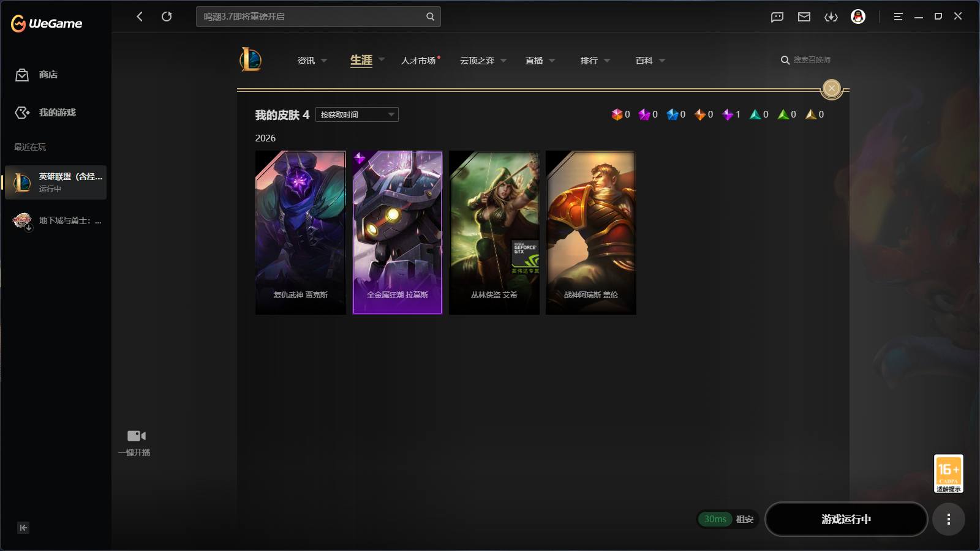This screenshot has height=551, width=980.
Task: Open the mail inbox icon
Action: [804, 17]
